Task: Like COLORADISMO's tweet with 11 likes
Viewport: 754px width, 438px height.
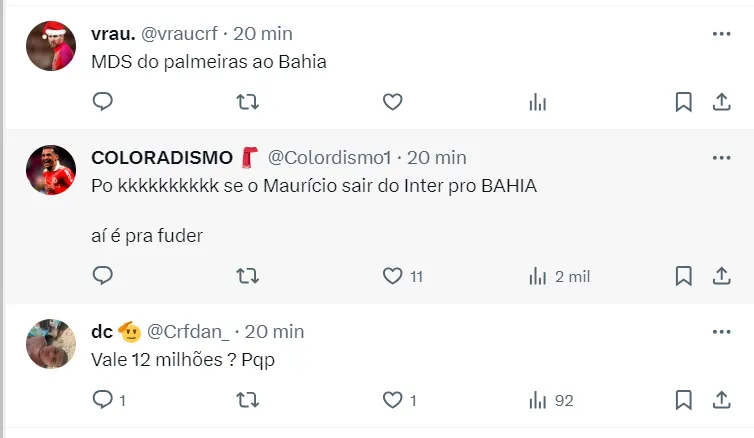Action: [x=393, y=275]
